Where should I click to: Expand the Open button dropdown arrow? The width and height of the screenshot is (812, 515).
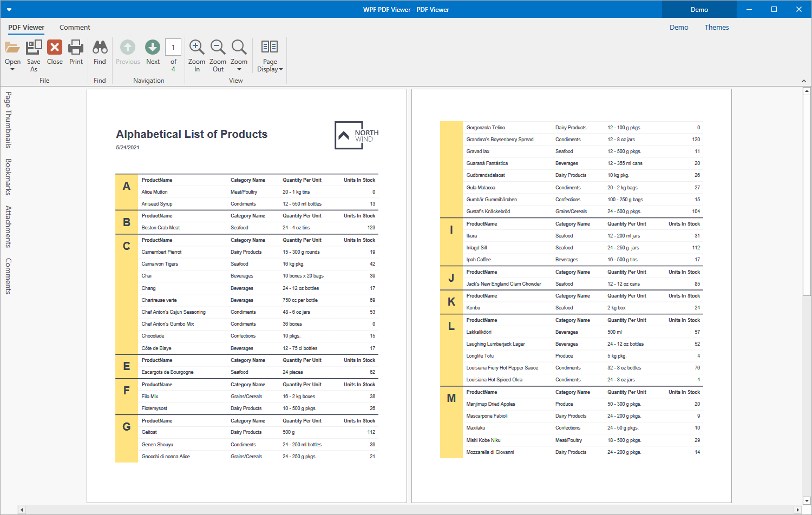click(x=12, y=69)
